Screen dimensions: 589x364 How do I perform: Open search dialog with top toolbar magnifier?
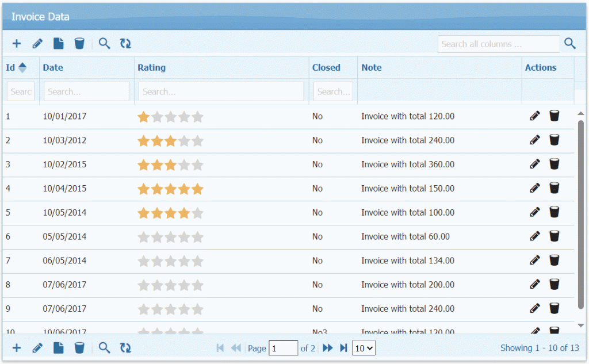[104, 44]
